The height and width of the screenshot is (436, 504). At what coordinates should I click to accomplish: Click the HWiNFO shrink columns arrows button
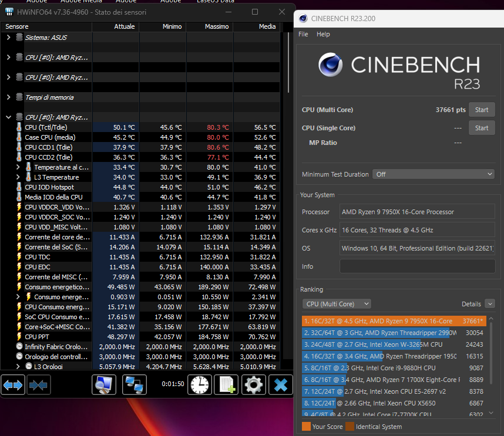tap(38, 384)
